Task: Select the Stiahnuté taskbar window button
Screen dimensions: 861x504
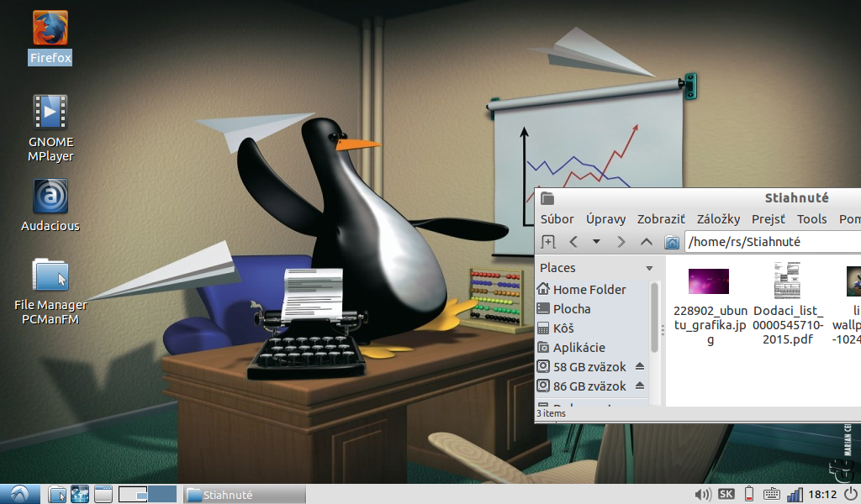Action: (x=245, y=495)
